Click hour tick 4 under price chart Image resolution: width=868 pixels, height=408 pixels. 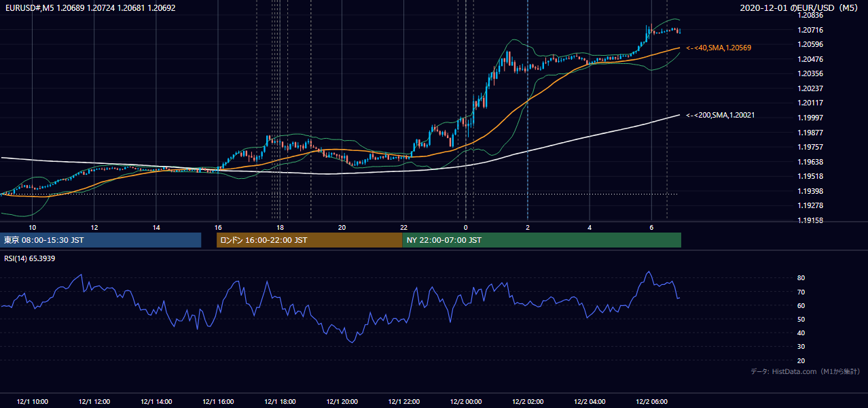pos(590,227)
